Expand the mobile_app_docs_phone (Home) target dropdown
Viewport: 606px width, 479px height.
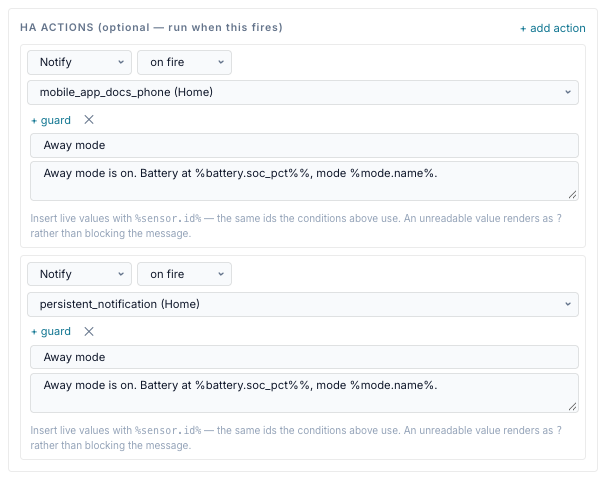[x=303, y=92]
